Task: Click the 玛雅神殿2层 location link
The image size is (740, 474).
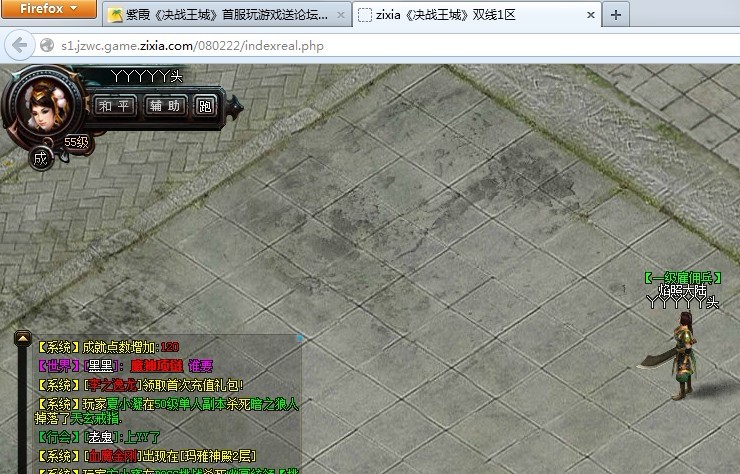Action: pos(220,456)
